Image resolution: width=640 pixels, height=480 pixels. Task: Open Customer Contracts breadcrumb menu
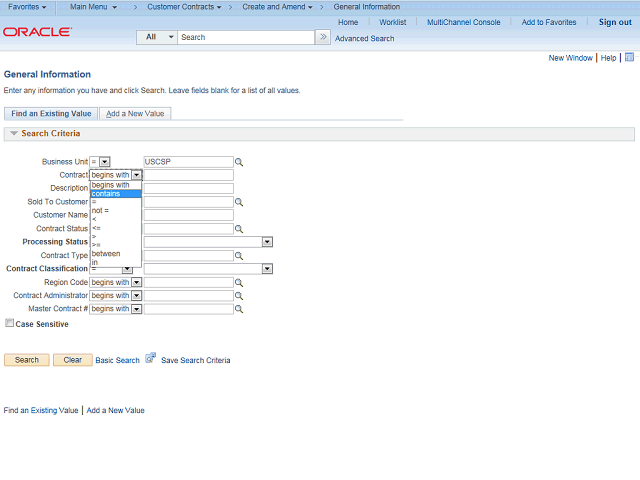(184, 7)
